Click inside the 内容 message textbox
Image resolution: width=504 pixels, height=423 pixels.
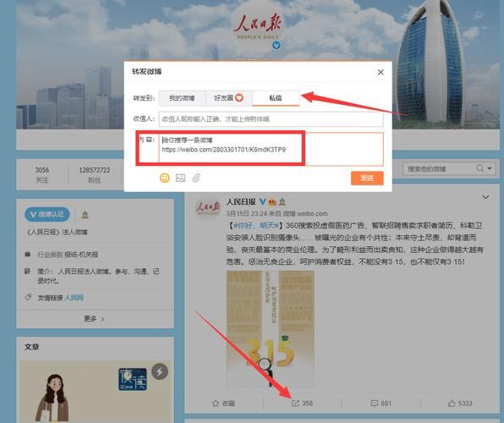coord(271,149)
